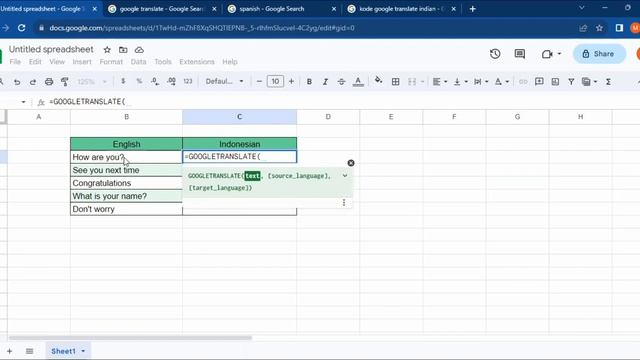Select the Don't worry cell
The image size is (640, 360).
(126, 209)
